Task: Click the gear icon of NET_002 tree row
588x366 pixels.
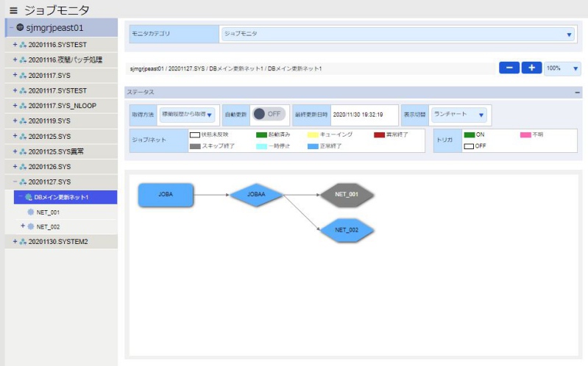Action: click(x=31, y=226)
